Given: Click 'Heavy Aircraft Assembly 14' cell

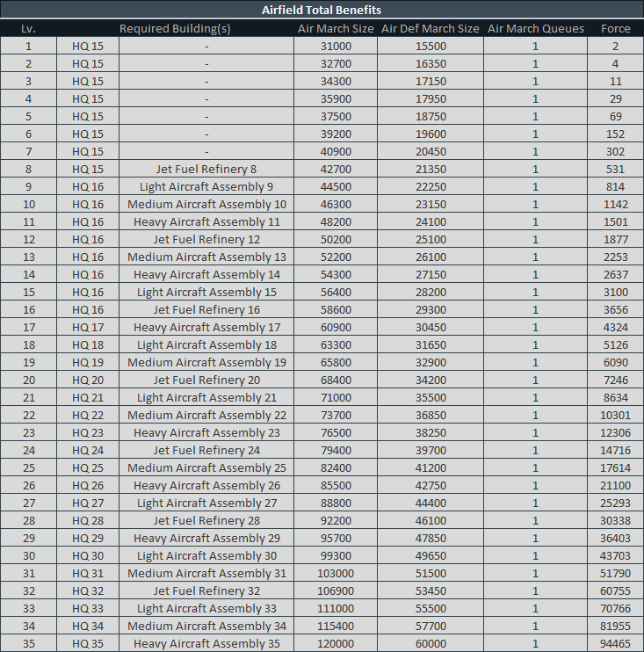Looking at the screenshot, I should tap(206, 274).
